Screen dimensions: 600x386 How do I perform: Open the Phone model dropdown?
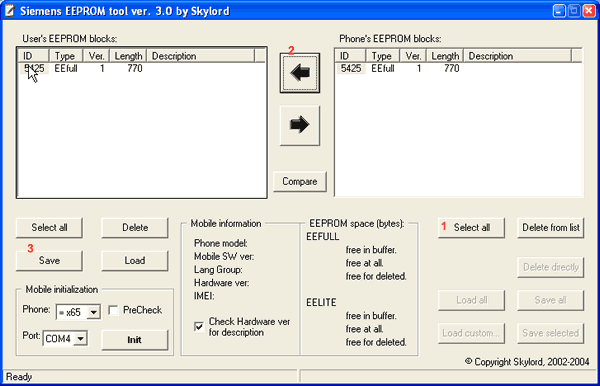[x=93, y=312]
